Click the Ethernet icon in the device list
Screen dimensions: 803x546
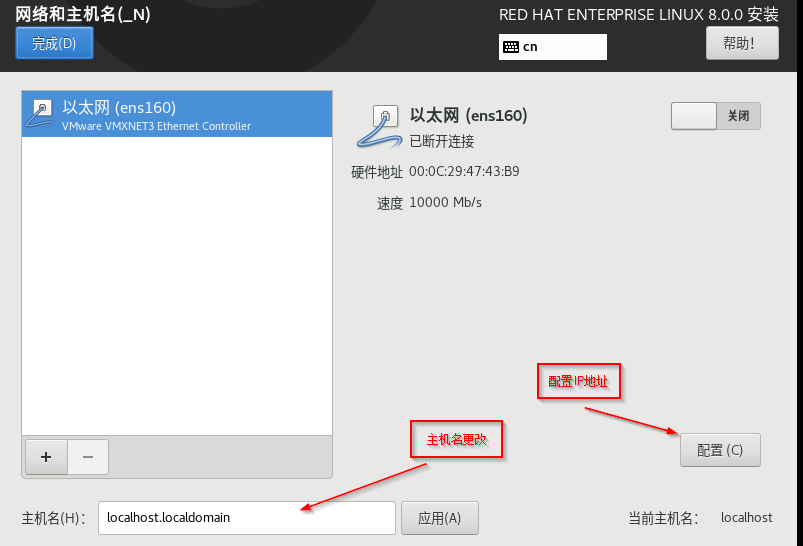coord(40,114)
